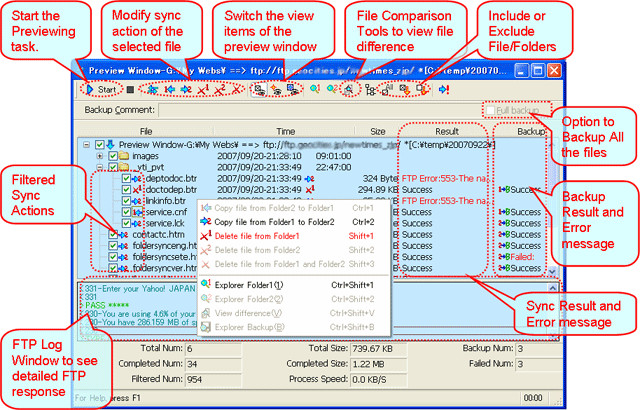Image resolution: width=640 pixels, height=410 pixels.
Task: Click toolbar icon to copy to Folder2
Action: click(186, 89)
